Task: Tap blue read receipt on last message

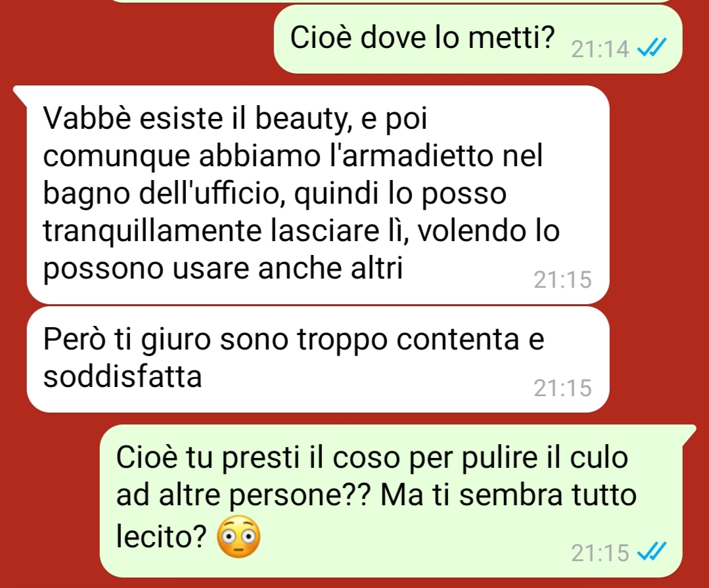Action: 652,551
